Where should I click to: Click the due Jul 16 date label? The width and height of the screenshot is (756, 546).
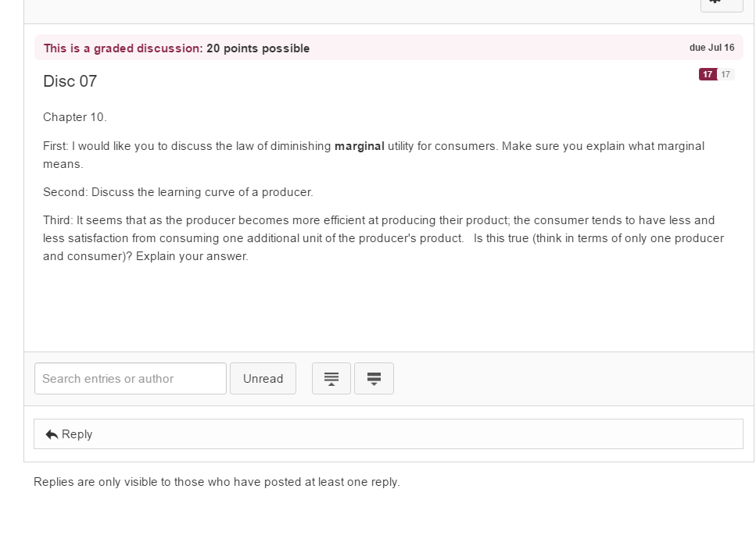[711, 48]
